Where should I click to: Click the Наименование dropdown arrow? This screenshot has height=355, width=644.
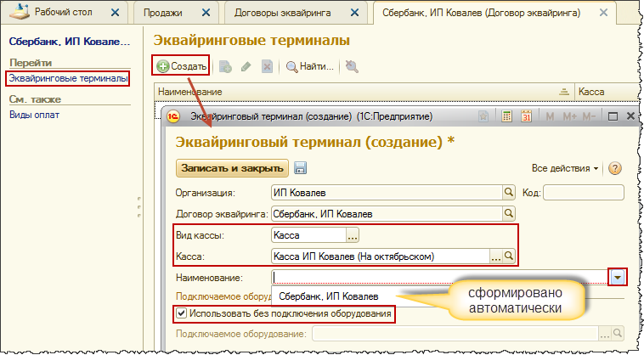coord(618,278)
